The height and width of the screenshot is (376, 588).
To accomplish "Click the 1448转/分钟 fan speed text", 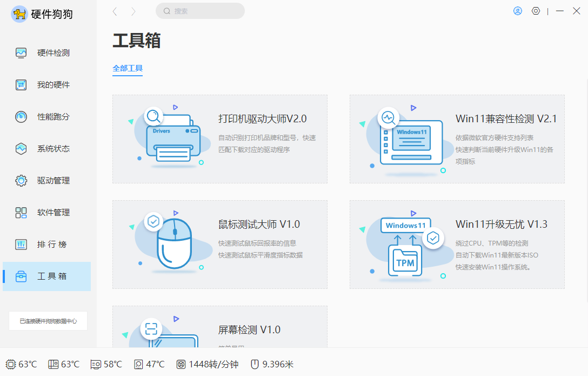I will point(213,364).
